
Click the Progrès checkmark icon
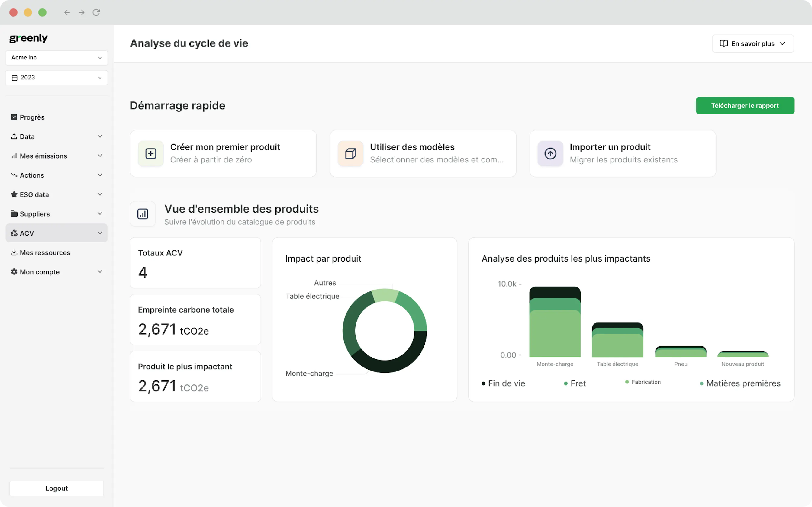(14, 117)
